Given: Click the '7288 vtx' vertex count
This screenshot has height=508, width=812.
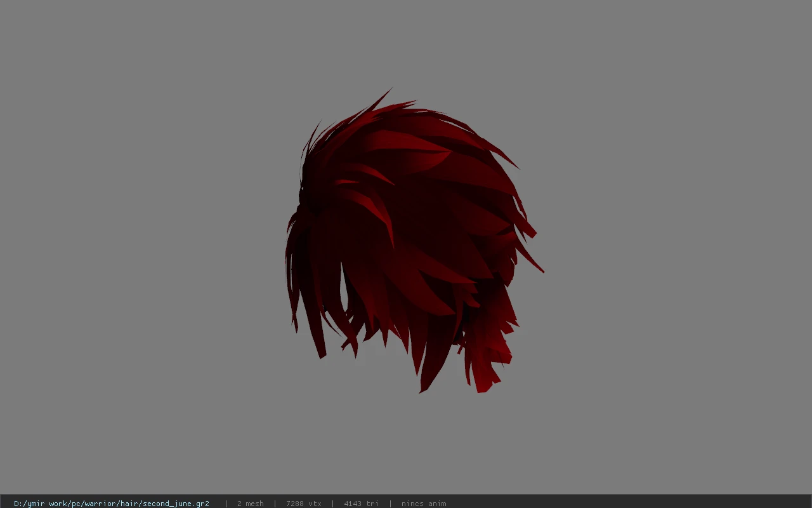Looking at the screenshot, I should point(304,504).
